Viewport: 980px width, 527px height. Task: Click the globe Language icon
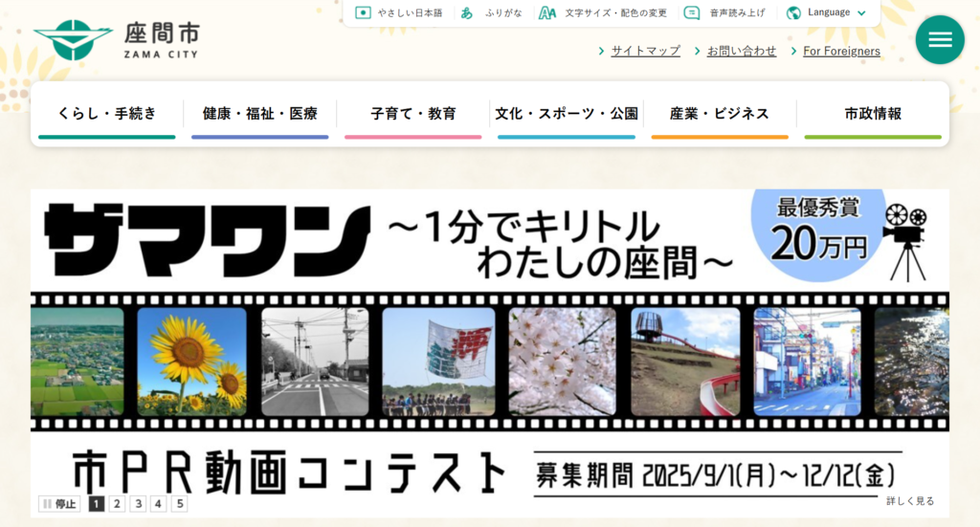click(x=793, y=12)
